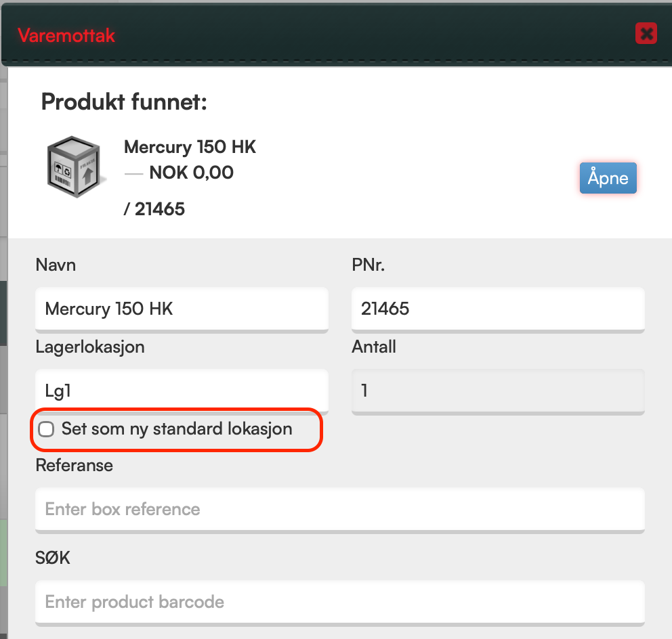Screen dimensions: 672x639
Task: Close the Varemottak dialog with the red X
Action: coord(646,33)
